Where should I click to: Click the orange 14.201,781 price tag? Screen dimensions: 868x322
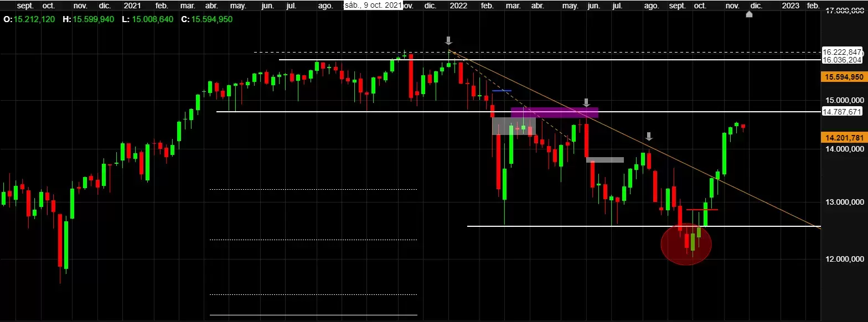[843, 138]
